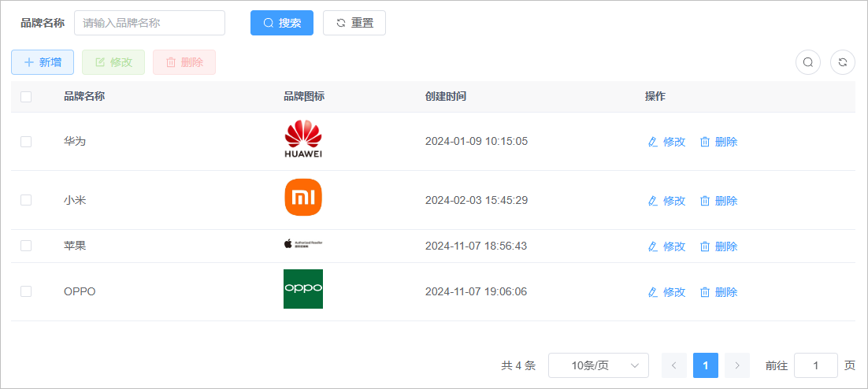The image size is (868, 389).
Task: Click the 品牌名称 column header
Action: 84,96
